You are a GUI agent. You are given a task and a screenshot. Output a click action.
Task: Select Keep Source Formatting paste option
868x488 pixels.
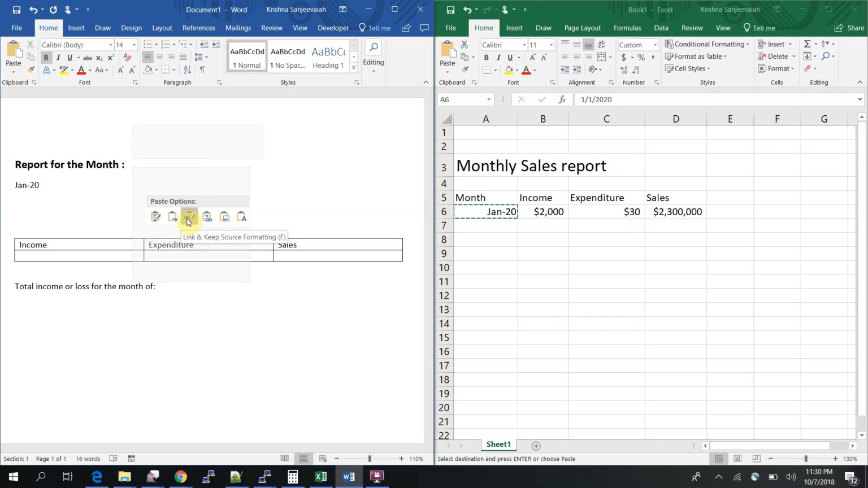(155, 216)
